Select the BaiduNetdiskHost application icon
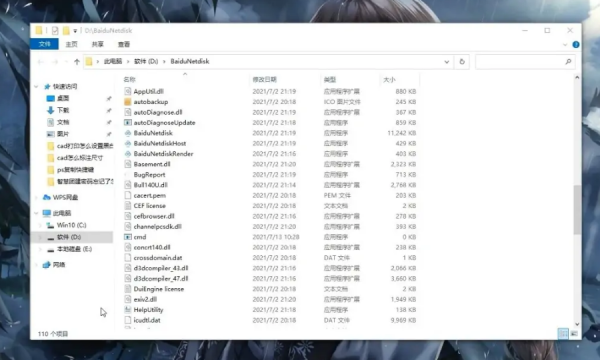600x360 pixels. pyautogui.click(x=127, y=143)
